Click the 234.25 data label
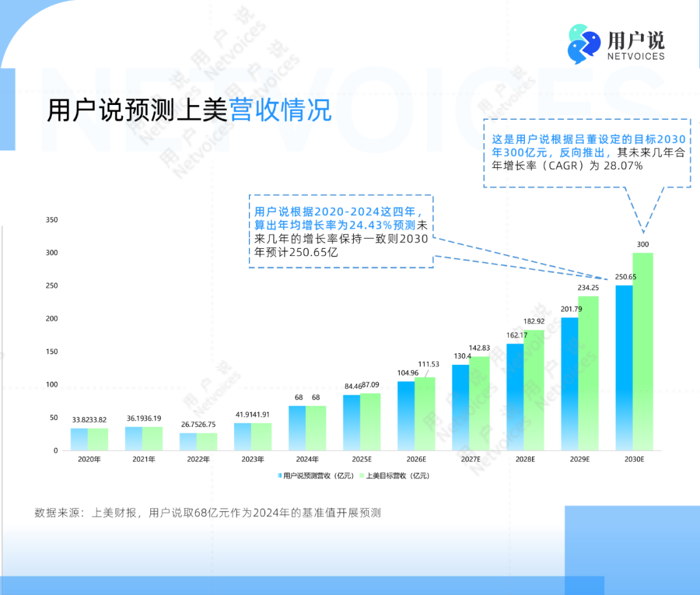Image resolution: width=700 pixels, height=595 pixels. [589, 288]
